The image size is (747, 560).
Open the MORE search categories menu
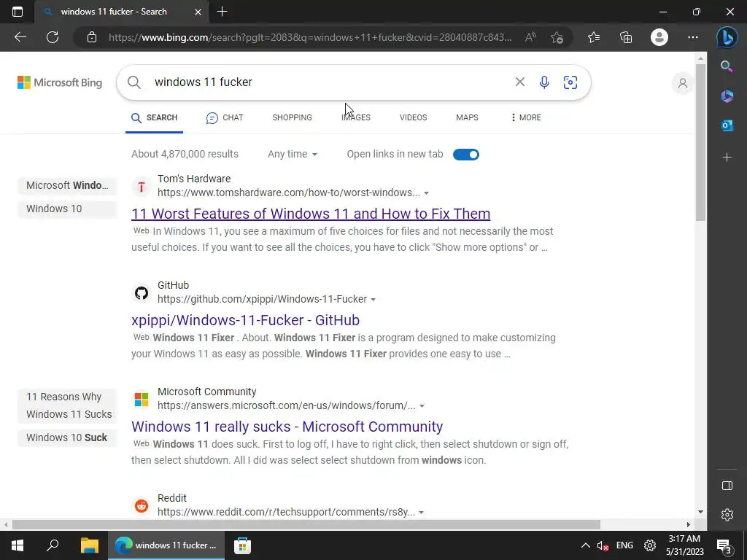pyautogui.click(x=525, y=117)
